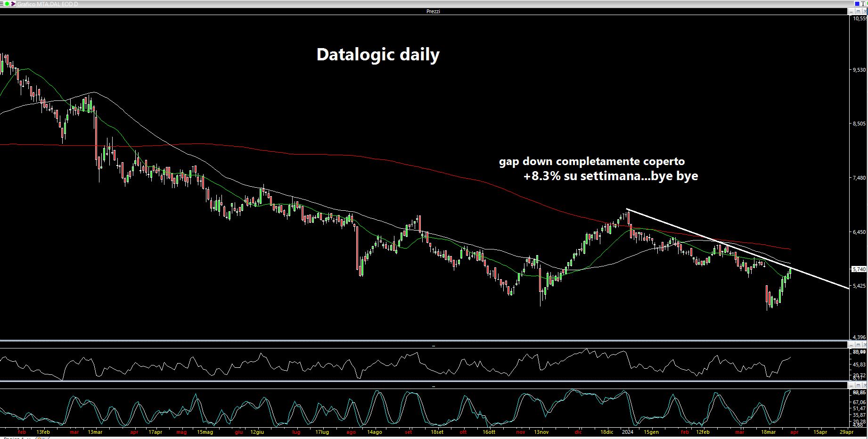Click the 17lug date label

coord(322,431)
